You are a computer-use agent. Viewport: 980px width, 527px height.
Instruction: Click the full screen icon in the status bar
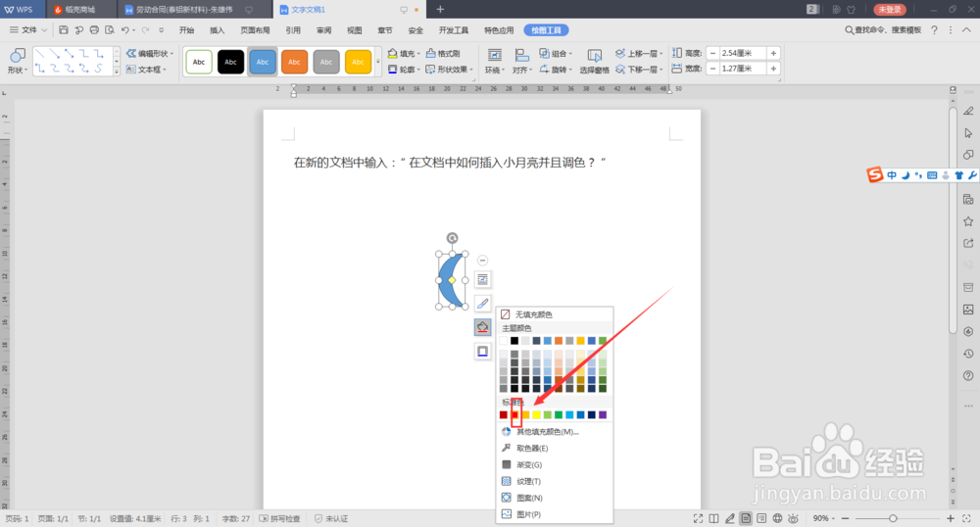698,518
